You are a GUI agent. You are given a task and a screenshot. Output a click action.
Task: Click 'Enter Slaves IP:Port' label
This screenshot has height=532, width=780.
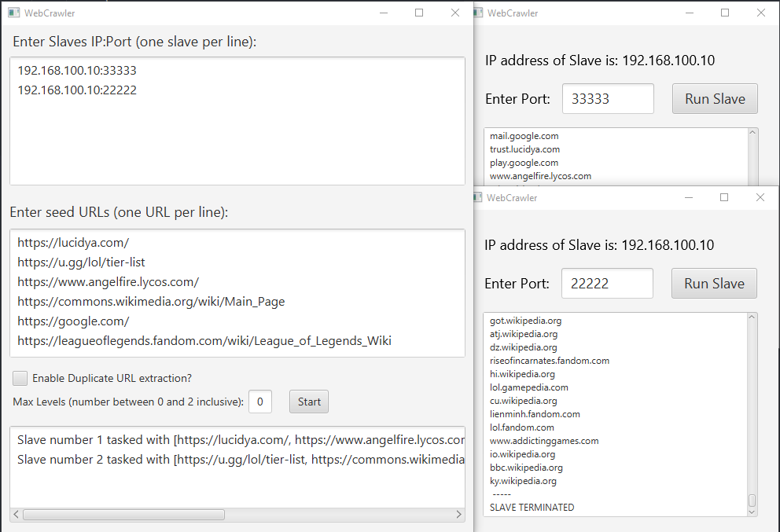tap(134, 42)
